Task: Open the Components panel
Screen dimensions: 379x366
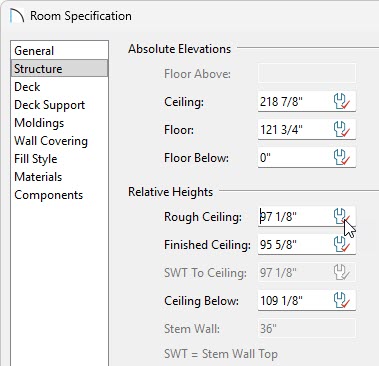Action: [x=59, y=195]
